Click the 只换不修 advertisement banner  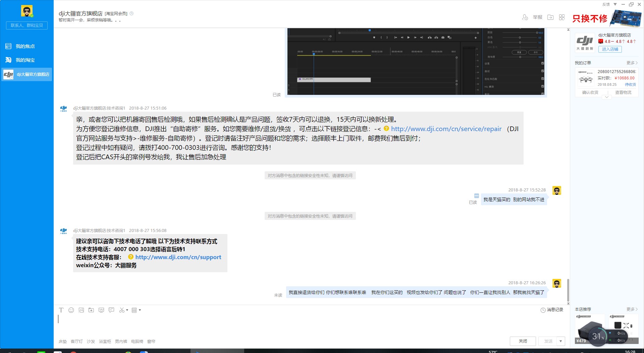(606, 18)
